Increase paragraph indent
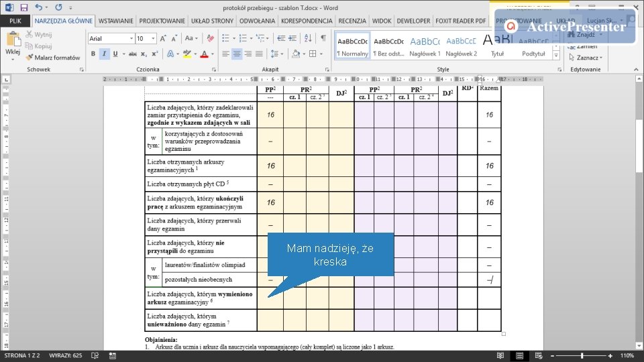This screenshot has height=362, width=644. tap(292, 38)
